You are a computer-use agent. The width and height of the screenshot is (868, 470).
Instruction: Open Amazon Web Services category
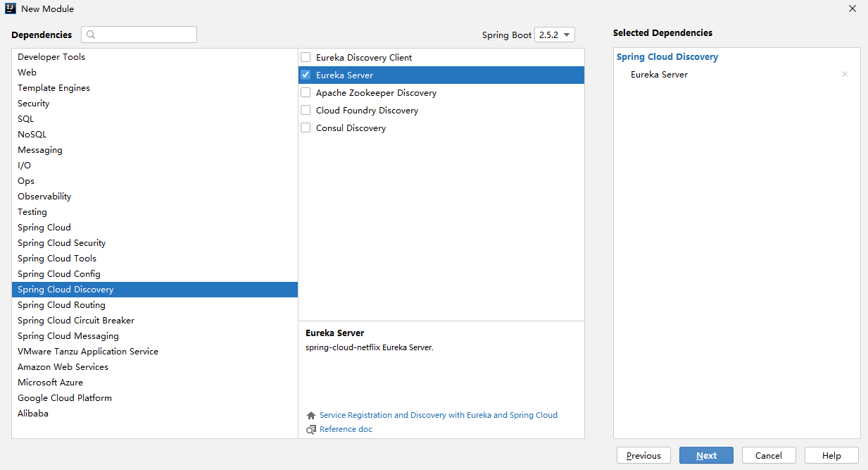(x=155, y=367)
